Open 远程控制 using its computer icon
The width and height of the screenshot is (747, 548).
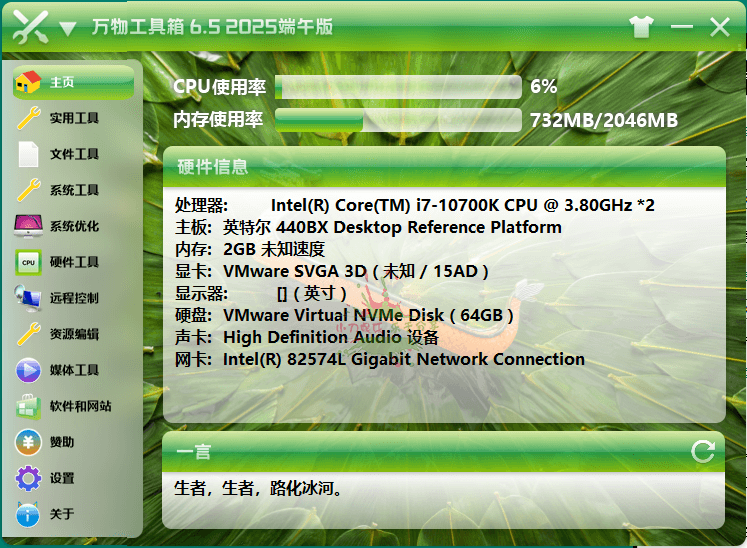click(28, 298)
